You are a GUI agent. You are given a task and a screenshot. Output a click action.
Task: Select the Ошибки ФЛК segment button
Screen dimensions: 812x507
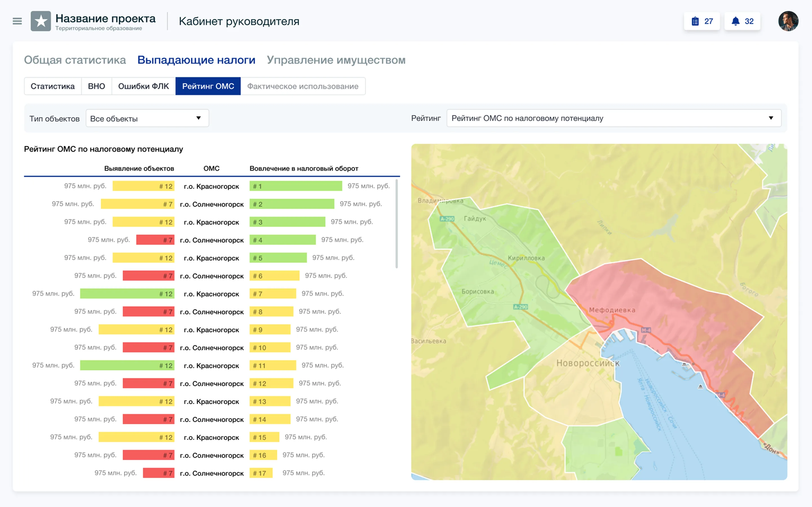(x=143, y=86)
